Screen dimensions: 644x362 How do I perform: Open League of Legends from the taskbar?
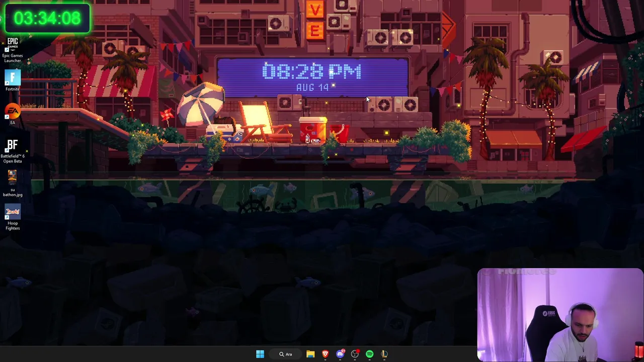click(x=384, y=354)
